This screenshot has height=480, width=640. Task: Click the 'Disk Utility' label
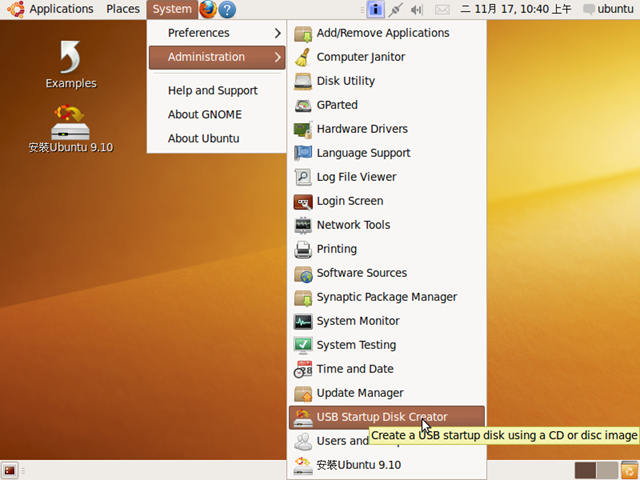pos(346,81)
